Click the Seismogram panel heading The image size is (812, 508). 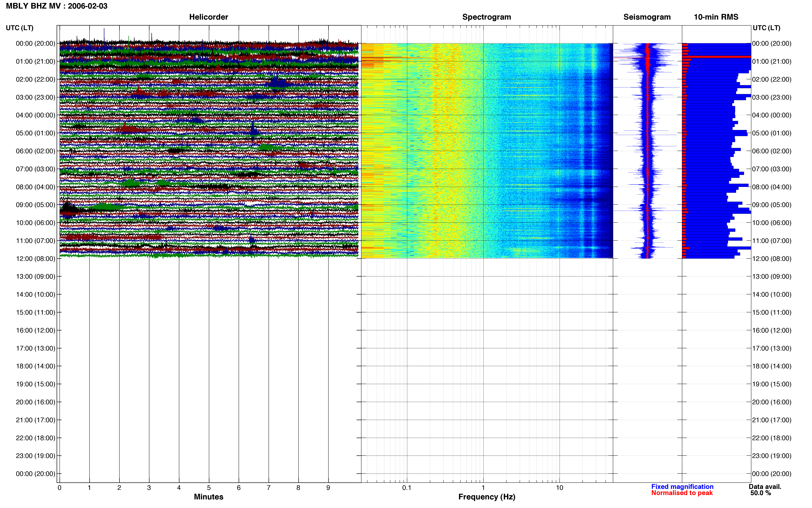647,17
